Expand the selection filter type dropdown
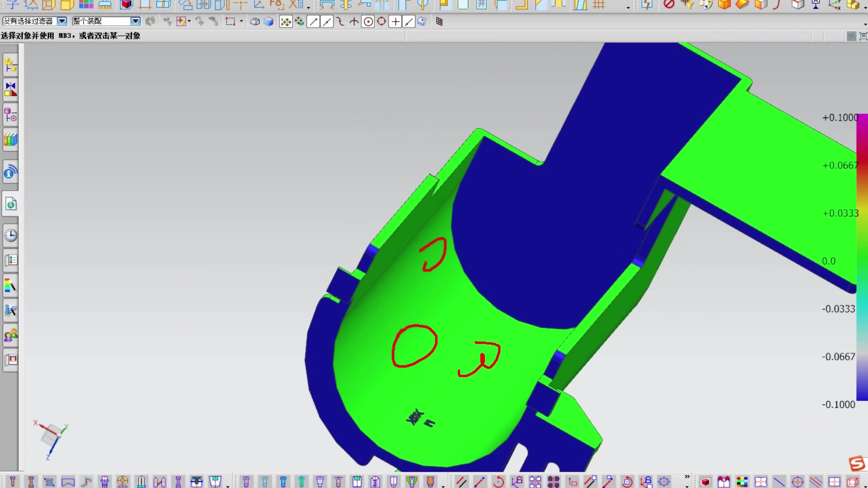868x488 pixels. pyautogui.click(x=62, y=21)
